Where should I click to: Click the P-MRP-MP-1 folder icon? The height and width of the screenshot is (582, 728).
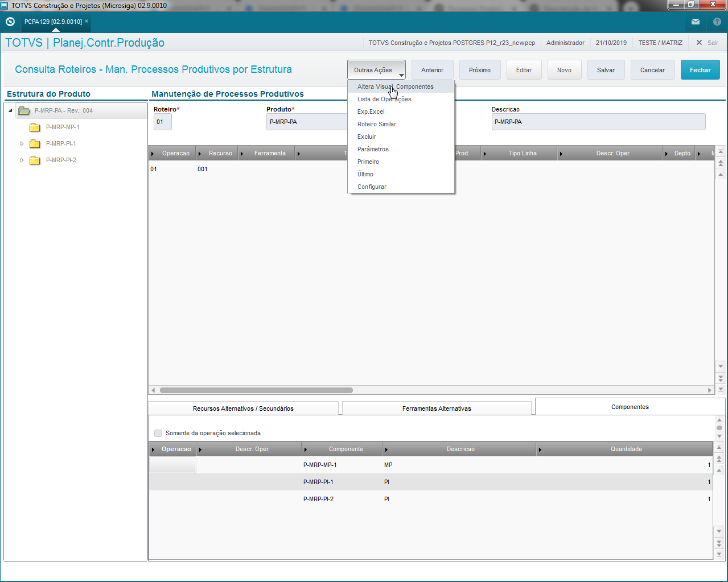point(35,127)
